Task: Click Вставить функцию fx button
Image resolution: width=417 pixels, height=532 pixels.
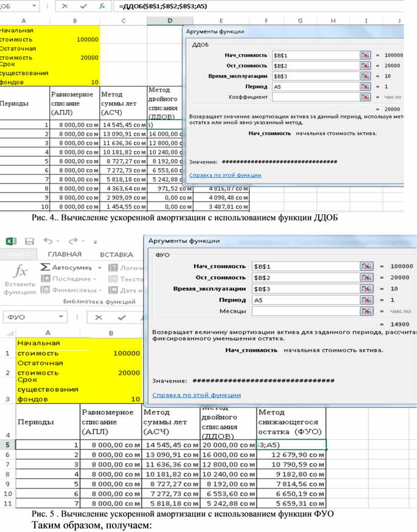Action: pyautogui.click(x=20, y=280)
